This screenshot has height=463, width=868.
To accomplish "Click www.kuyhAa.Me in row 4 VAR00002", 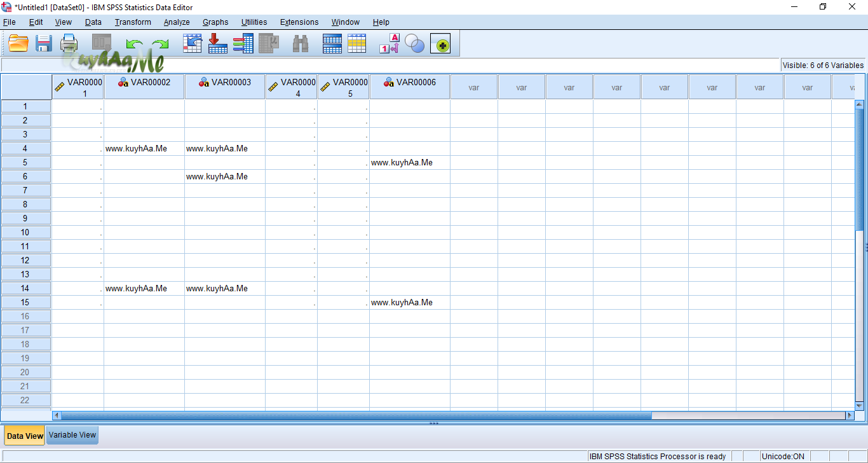I will [x=137, y=148].
